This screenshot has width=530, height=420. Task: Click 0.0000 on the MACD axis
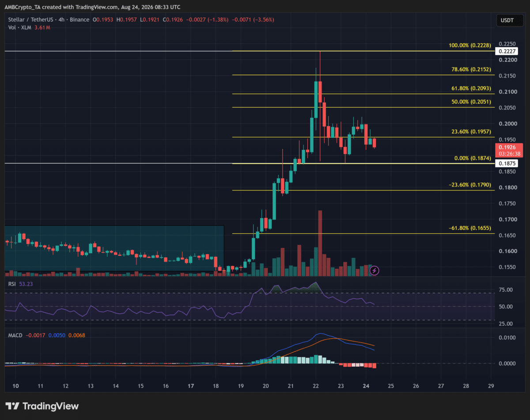pyautogui.click(x=507, y=364)
